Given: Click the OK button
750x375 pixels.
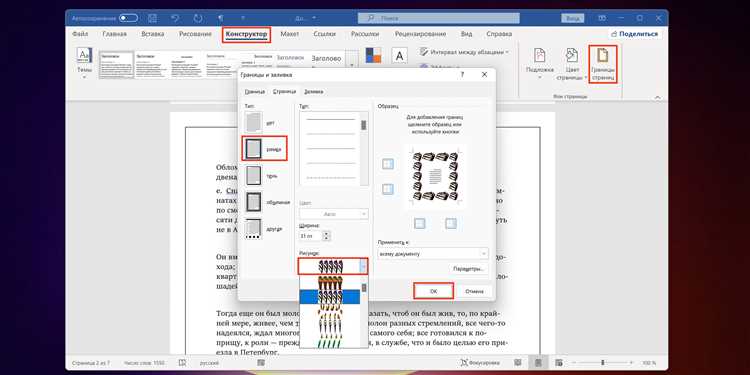Looking at the screenshot, I should click(433, 291).
